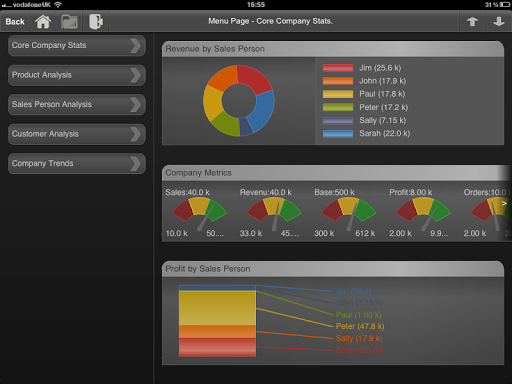Click the down arrow navigation icon
Viewport: 512px width, 384px height.
point(499,22)
